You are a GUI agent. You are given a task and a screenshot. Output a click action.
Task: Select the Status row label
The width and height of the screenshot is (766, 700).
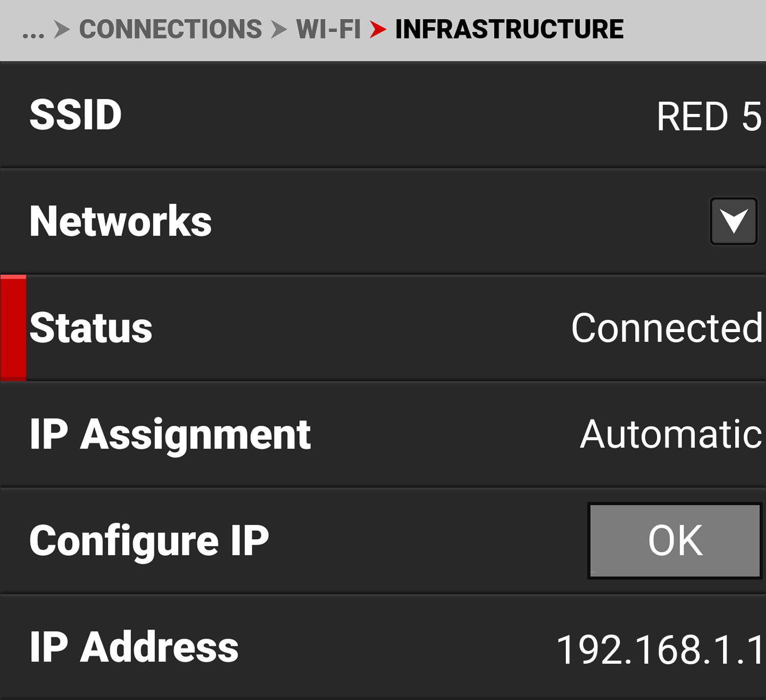click(91, 328)
